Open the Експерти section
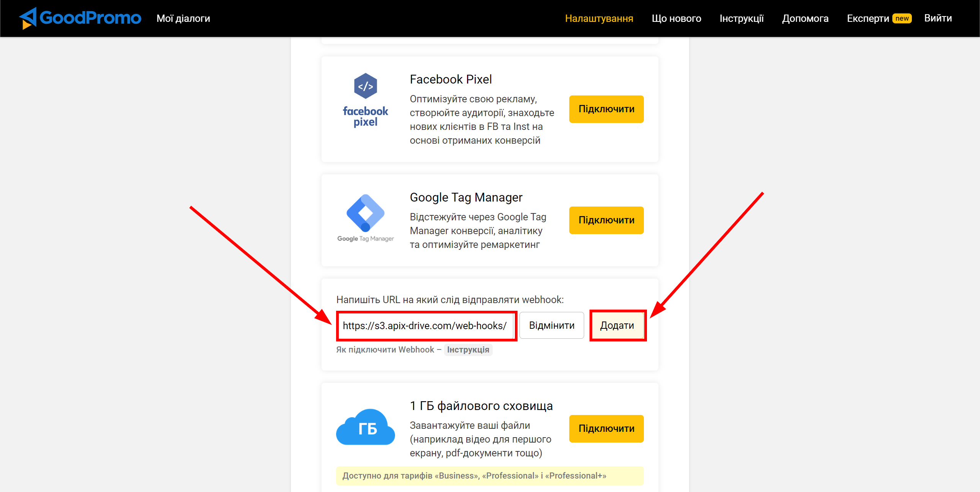Image resolution: width=980 pixels, height=492 pixels. [868, 18]
